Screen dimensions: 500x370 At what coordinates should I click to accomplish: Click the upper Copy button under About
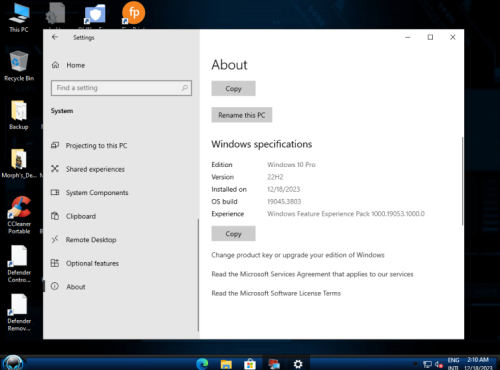pos(233,88)
